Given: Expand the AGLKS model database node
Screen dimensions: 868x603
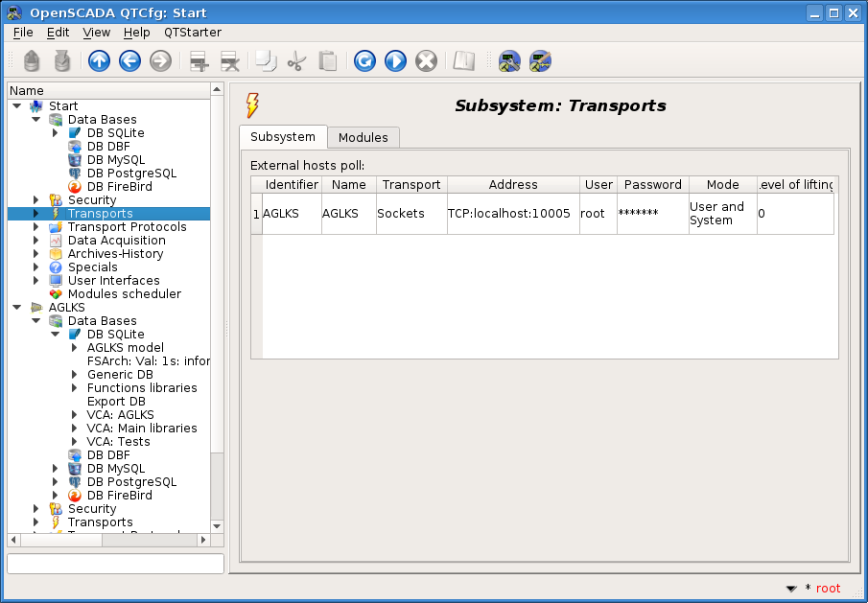Looking at the screenshot, I should click(x=74, y=347).
